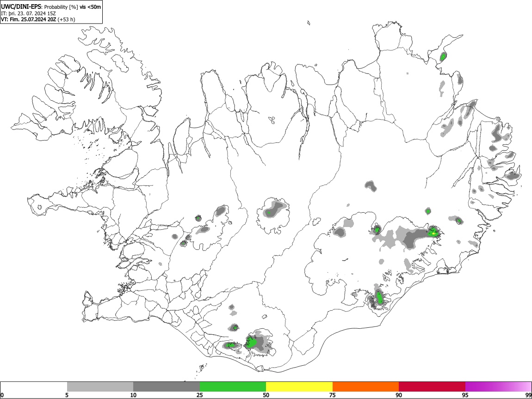Click the dark gray 10-25% legend swatch
Viewport: 532px width, 399px height.
pyautogui.click(x=167, y=387)
